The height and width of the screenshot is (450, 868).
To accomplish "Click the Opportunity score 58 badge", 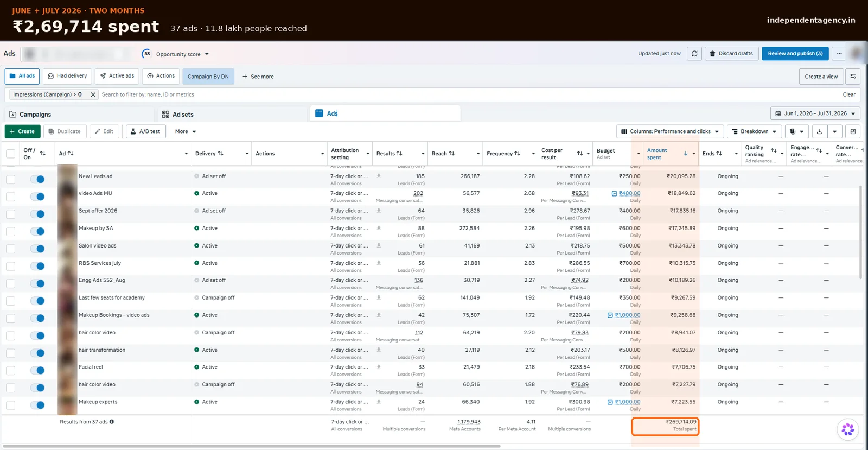I will click(146, 54).
